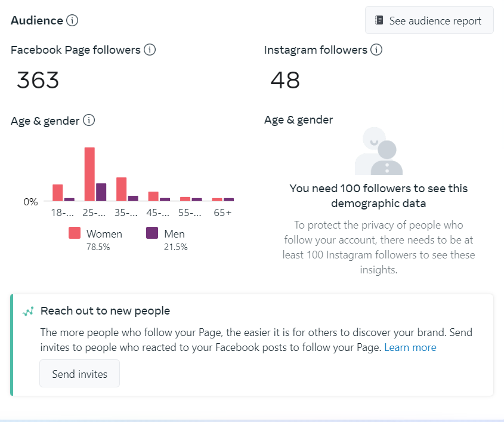Viewport: 504px width, 422px height.
Task: Click the purple Men legend swatch
Action: click(x=152, y=233)
